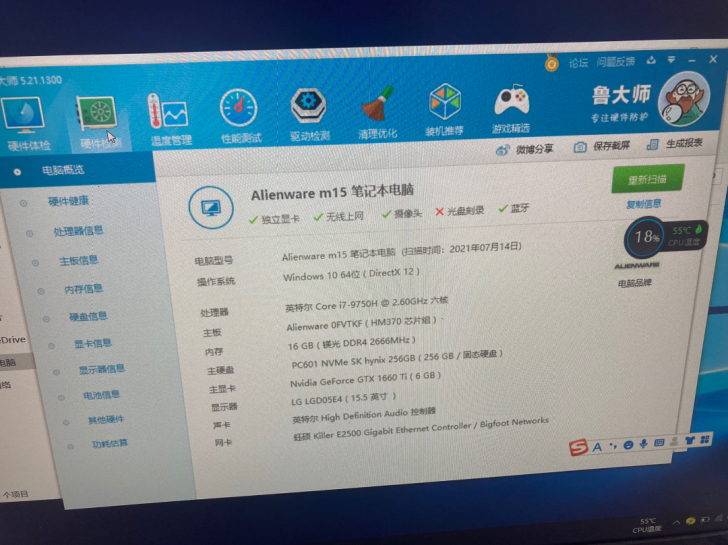The image size is (728, 545).
Task: Click 摄像头 check item
Action: click(x=402, y=214)
